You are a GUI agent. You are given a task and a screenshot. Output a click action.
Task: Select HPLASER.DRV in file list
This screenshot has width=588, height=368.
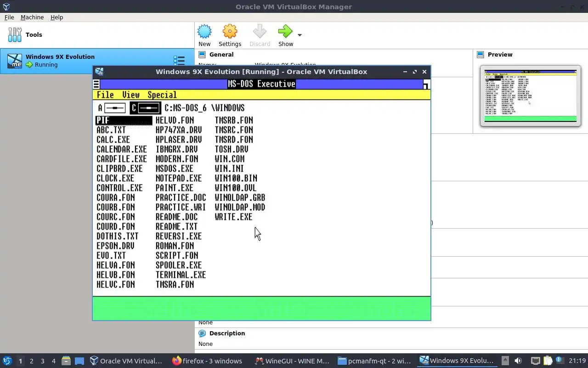pyautogui.click(x=179, y=139)
